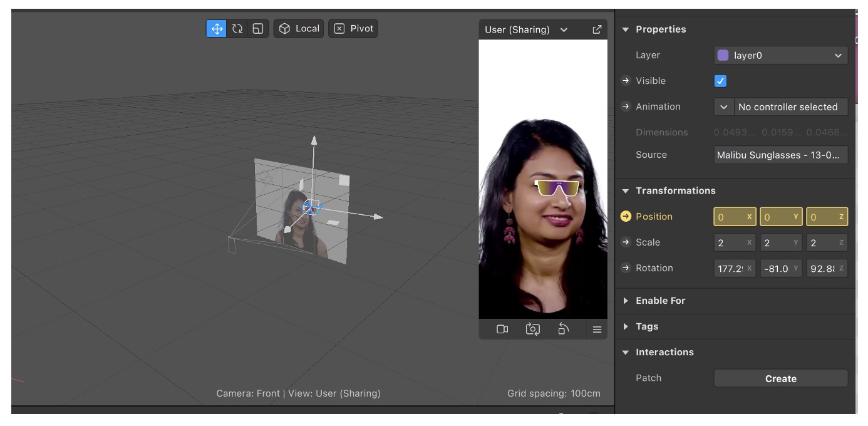The height and width of the screenshot is (426, 868).
Task: Collapse the Interactions section
Action: point(626,352)
